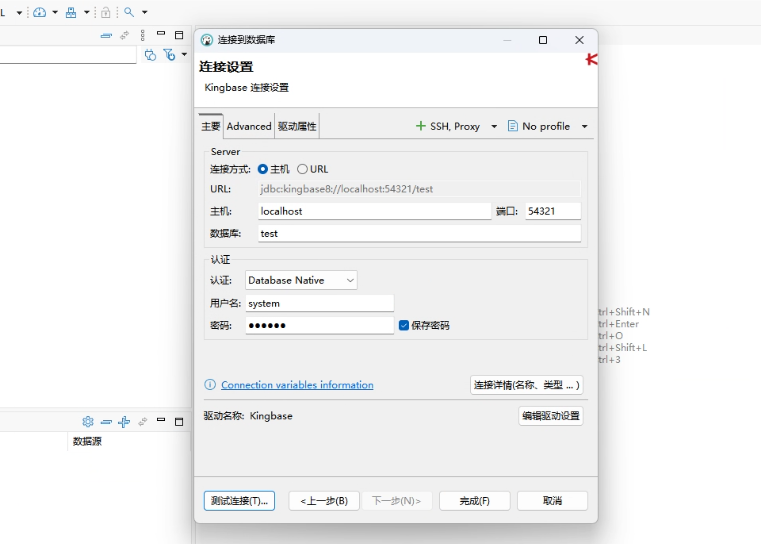Cancel the dialog with 取消
Screen dimensions: 761x544
(552, 501)
